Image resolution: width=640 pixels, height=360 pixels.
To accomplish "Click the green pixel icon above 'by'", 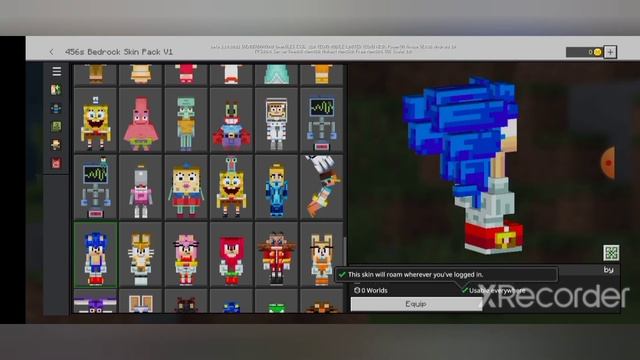I will coord(611,253).
